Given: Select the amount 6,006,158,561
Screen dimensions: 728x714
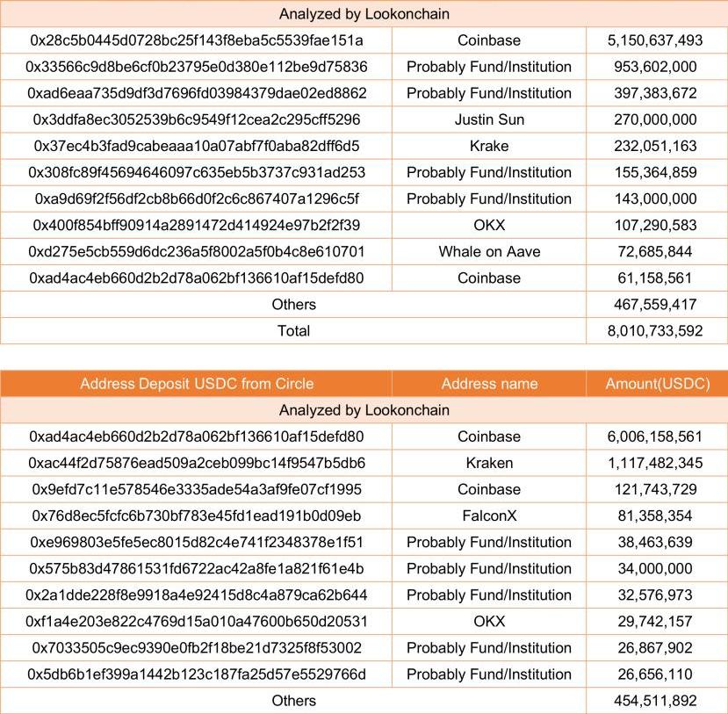Looking at the screenshot, I should tap(656, 436).
